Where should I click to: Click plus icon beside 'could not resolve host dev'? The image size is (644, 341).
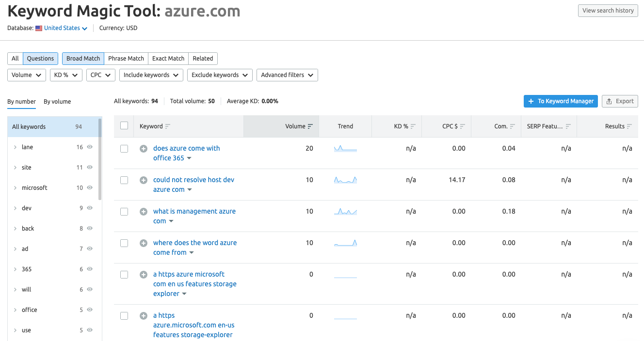tap(144, 180)
